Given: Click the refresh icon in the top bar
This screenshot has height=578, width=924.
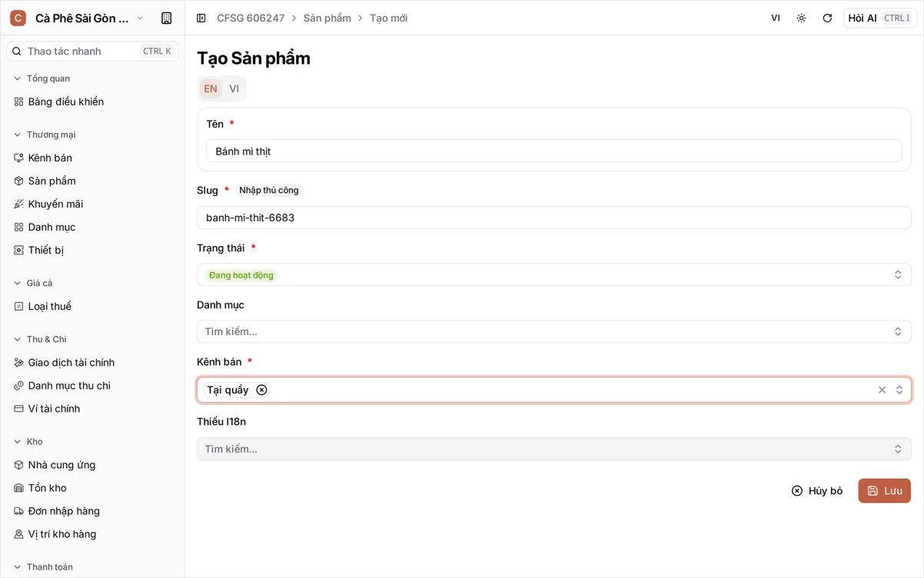Looking at the screenshot, I should [x=827, y=18].
